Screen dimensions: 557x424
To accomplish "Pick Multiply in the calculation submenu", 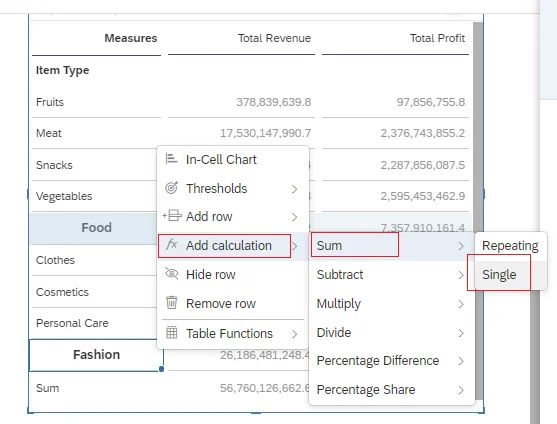I will click(392, 304).
